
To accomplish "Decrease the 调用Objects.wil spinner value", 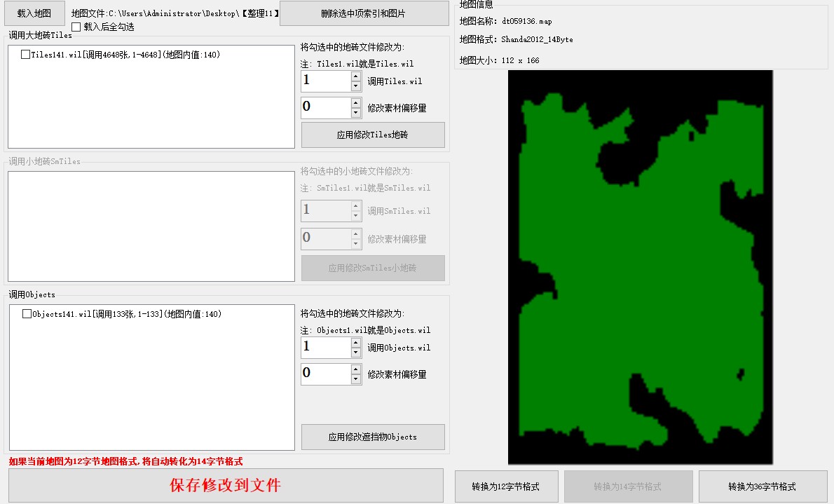I will 356,353.
